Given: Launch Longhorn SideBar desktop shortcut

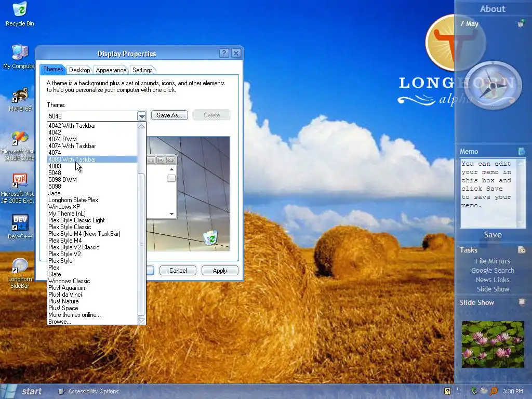Looking at the screenshot, I should pyautogui.click(x=20, y=273).
